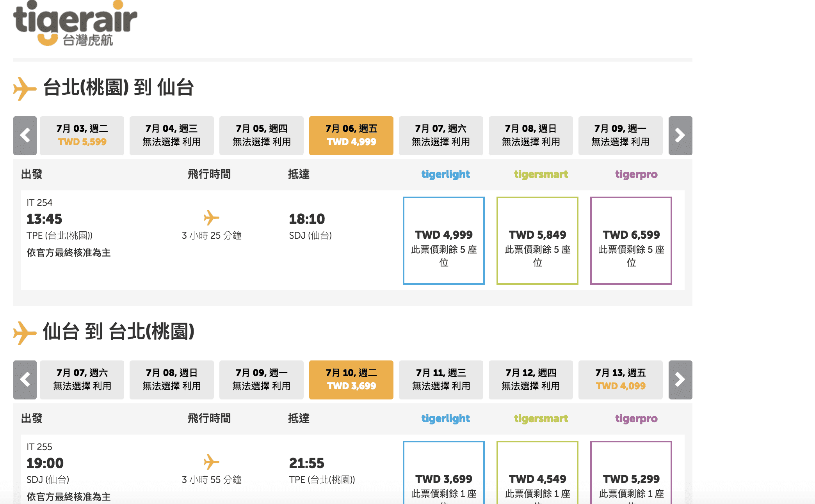
Task: Choose tigersmart fare TWD 4,549 return
Action: point(537,473)
